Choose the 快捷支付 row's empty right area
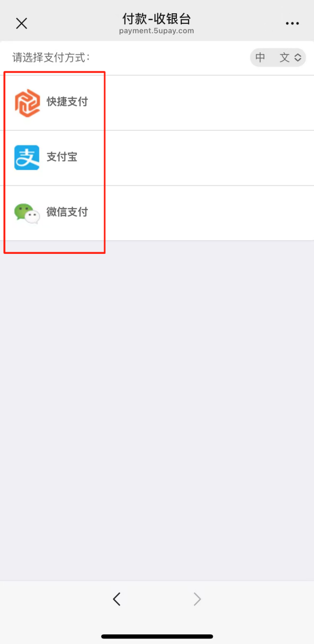Viewport: 314px width, 644px height. click(209, 103)
